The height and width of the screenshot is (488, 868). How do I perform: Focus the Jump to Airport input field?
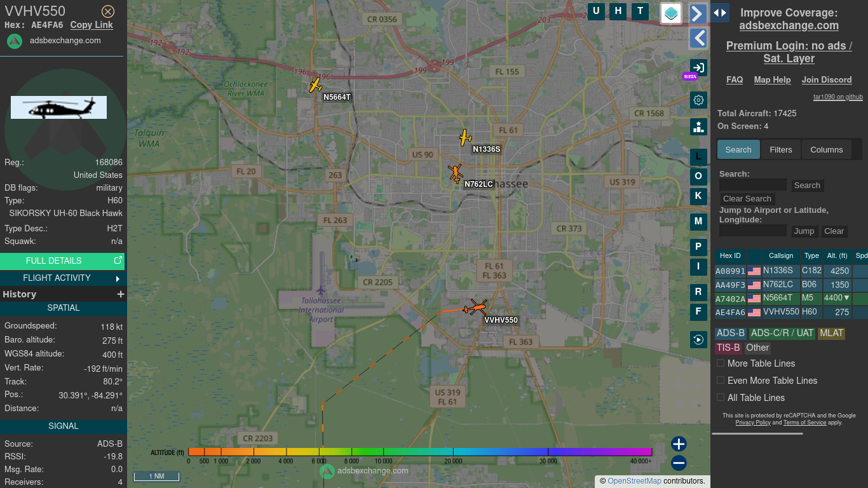click(753, 231)
